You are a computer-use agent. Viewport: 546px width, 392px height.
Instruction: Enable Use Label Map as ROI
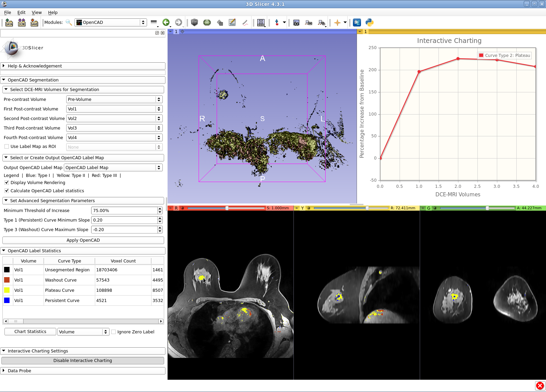coord(6,147)
